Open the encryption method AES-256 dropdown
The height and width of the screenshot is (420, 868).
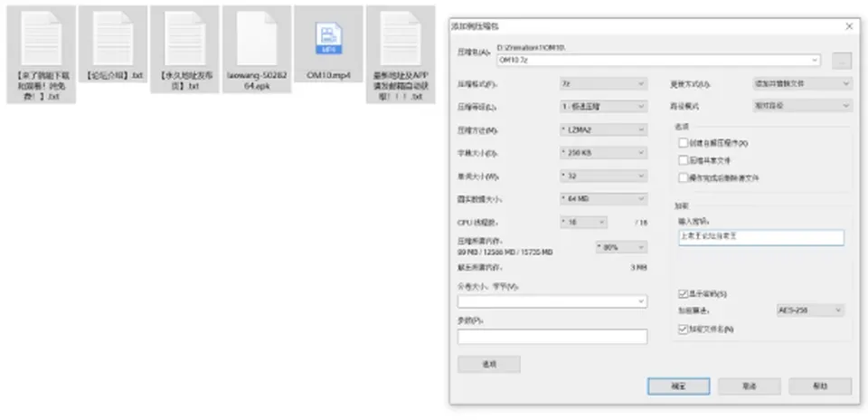pyautogui.click(x=810, y=310)
